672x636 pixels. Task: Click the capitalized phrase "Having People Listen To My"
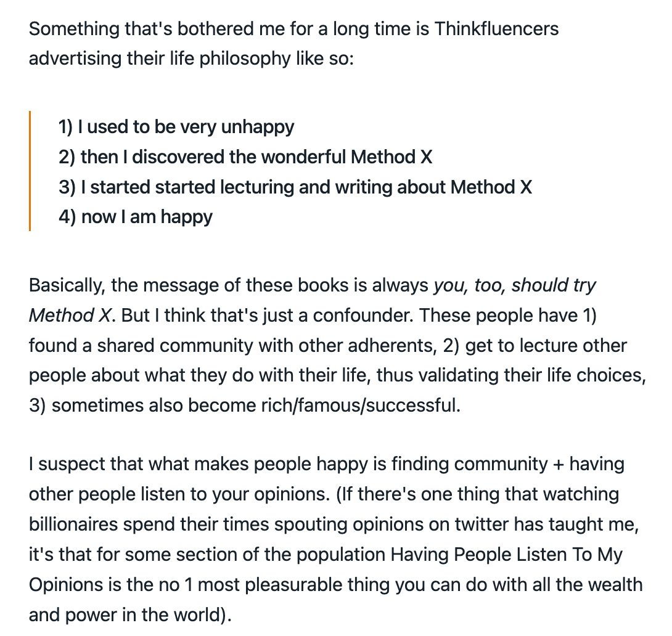click(506, 554)
